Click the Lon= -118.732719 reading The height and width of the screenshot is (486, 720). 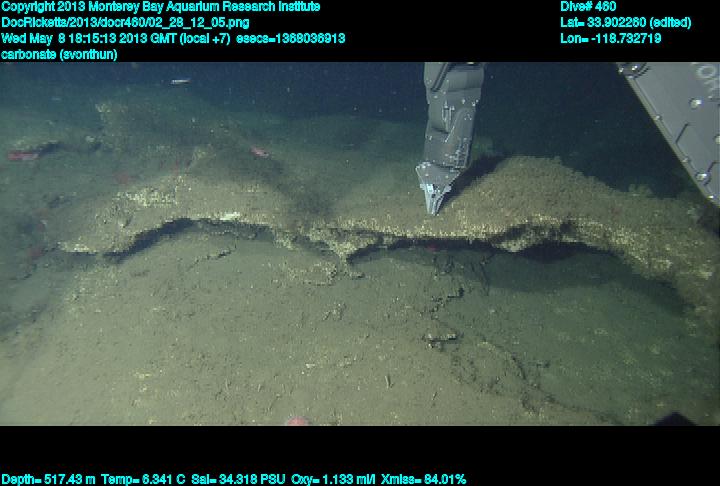coord(611,38)
